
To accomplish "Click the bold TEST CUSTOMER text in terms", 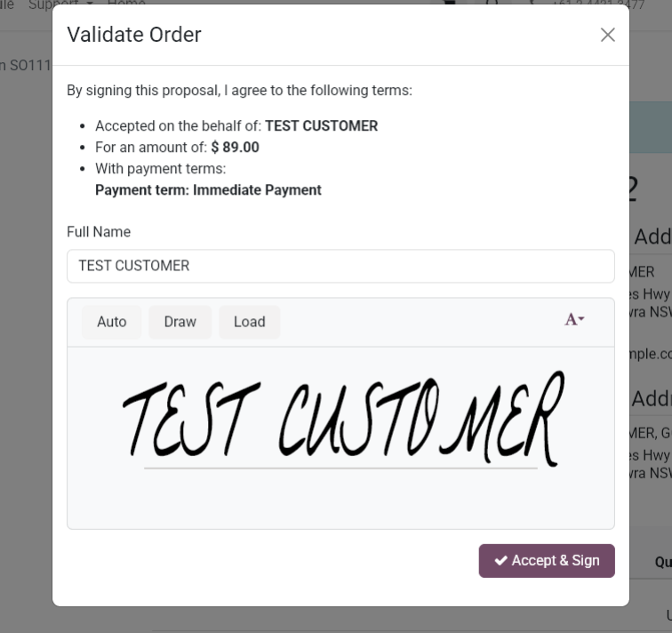I will tap(321, 126).
